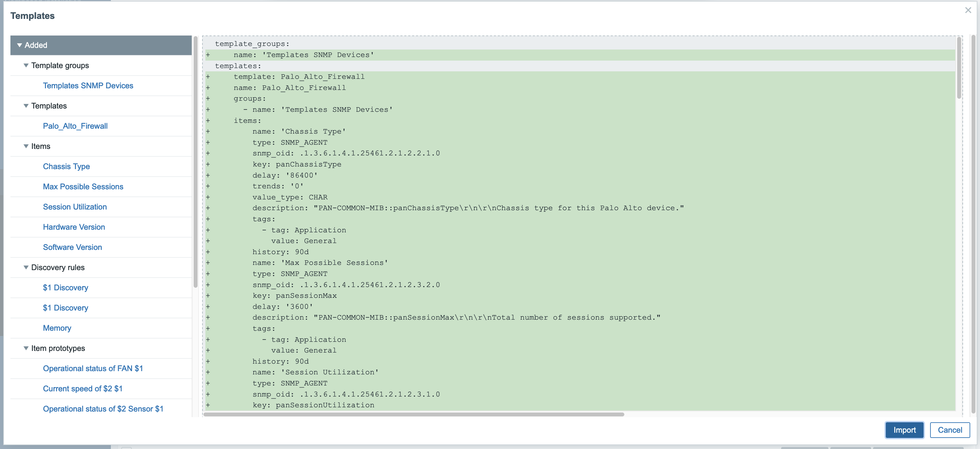Select the Hardware Version item
This screenshot has height=449, width=980.
coord(74,227)
